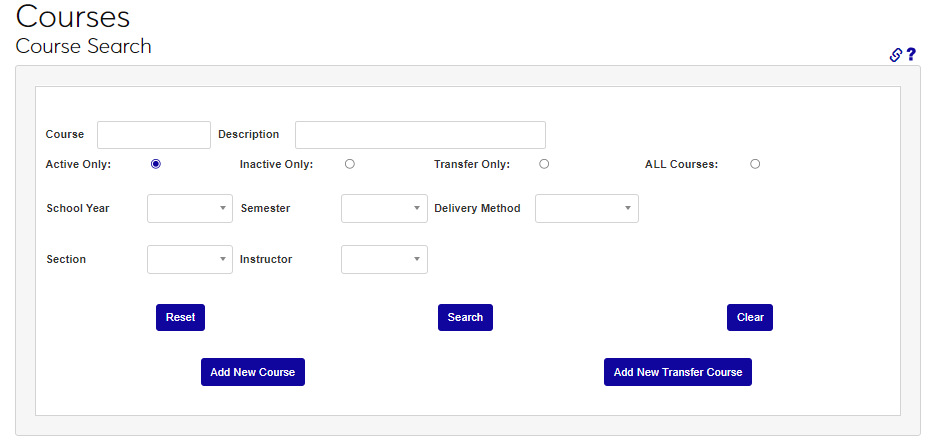Click into the Course input field
Image resolution: width=936 pixels, height=440 pixels.
(154, 135)
